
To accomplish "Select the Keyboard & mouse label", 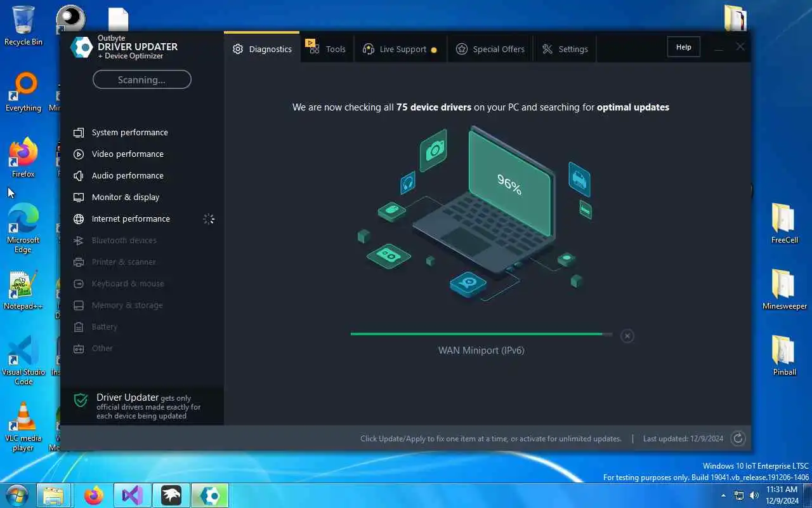I will pos(128,283).
